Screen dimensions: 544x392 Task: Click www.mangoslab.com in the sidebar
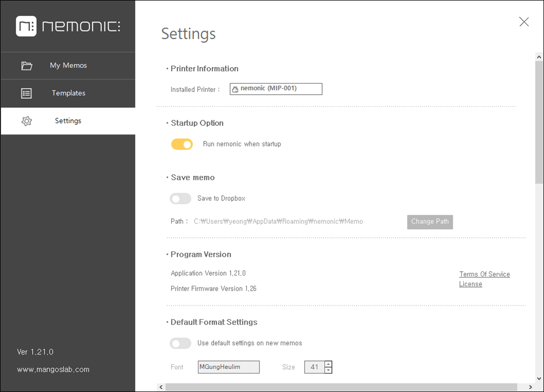pos(53,370)
